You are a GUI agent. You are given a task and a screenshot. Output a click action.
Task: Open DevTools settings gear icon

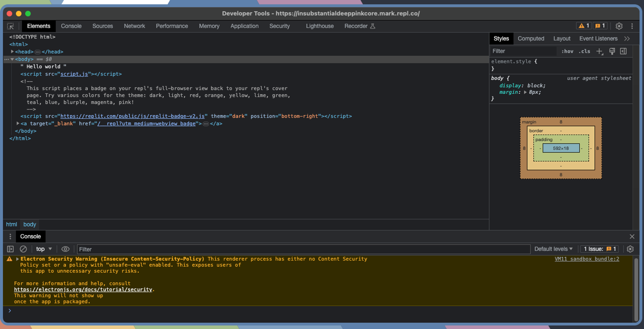pos(619,26)
